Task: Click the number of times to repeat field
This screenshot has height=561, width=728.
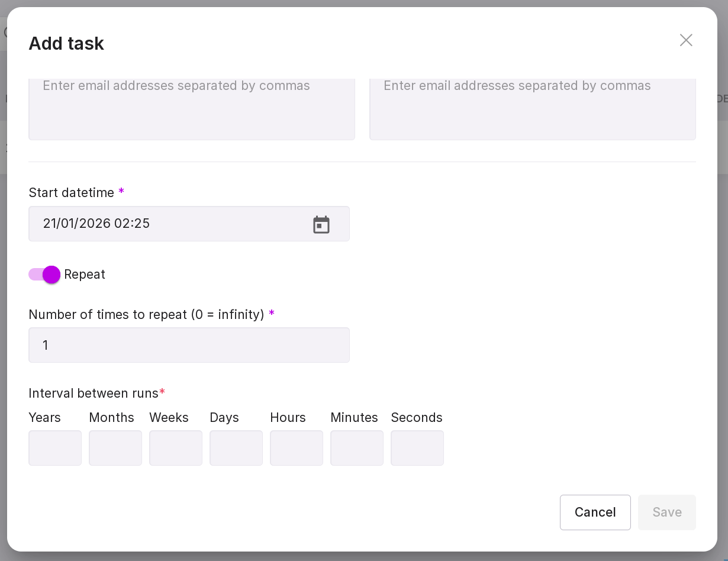Action: coord(189,345)
